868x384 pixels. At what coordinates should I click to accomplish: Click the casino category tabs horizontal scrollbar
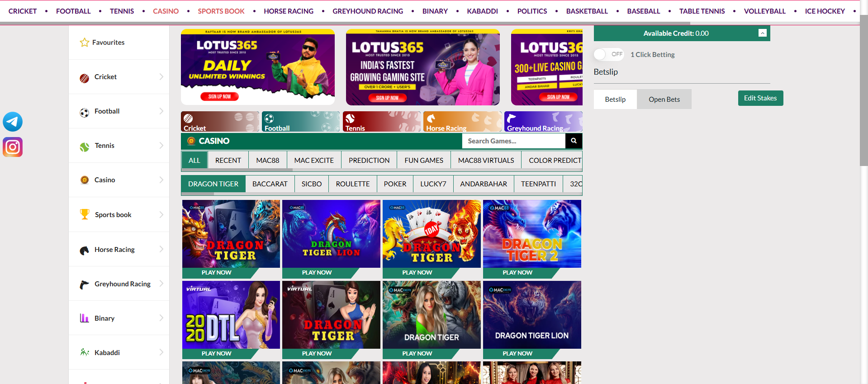coord(237,170)
